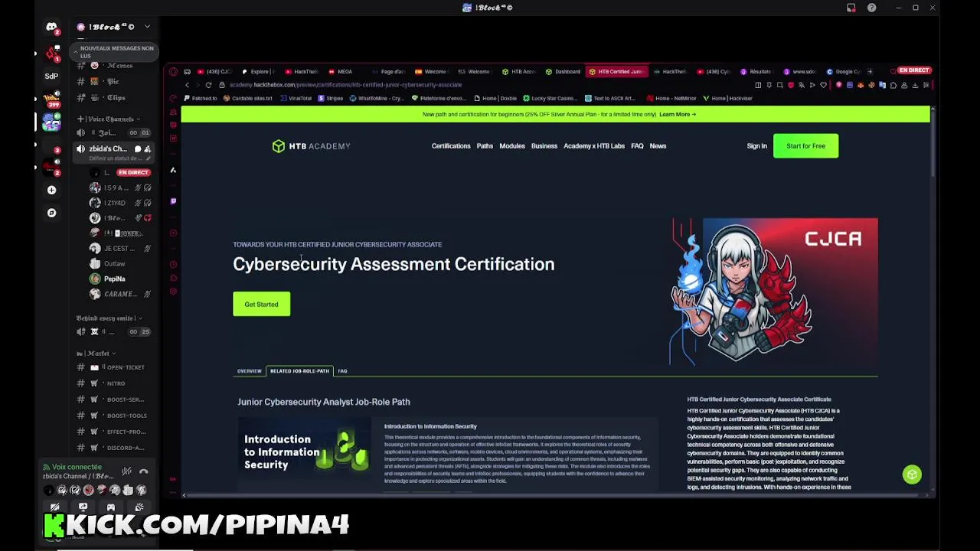Open the Text to ASCII Art bookmark
Screen dimensions: 980x551
[x=610, y=98]
